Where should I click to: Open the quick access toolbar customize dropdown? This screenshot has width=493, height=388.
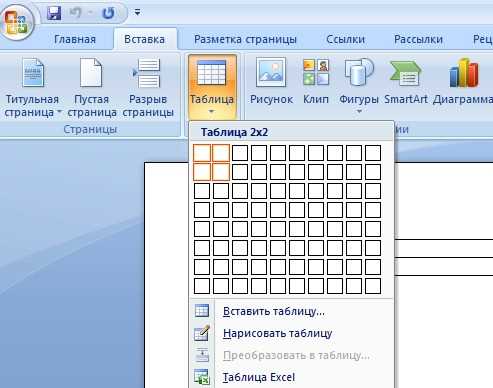coord(137,13)
